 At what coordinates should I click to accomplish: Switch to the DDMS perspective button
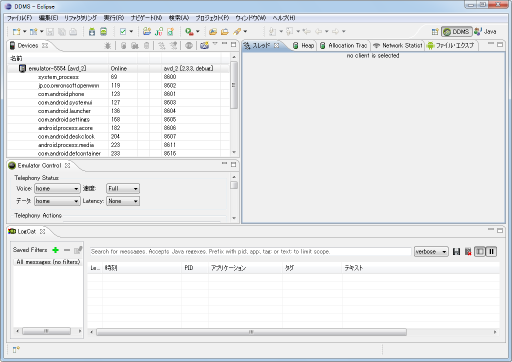pos(457,32)
